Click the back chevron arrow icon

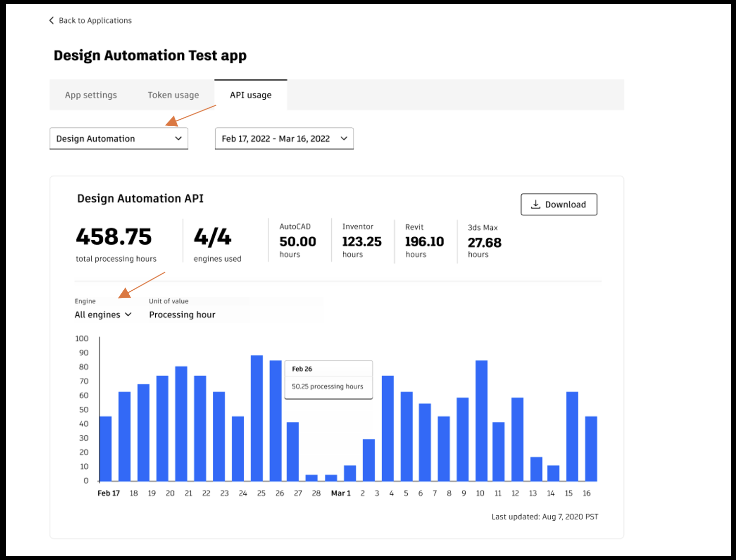pyautogui.click(x=52, y=20)
